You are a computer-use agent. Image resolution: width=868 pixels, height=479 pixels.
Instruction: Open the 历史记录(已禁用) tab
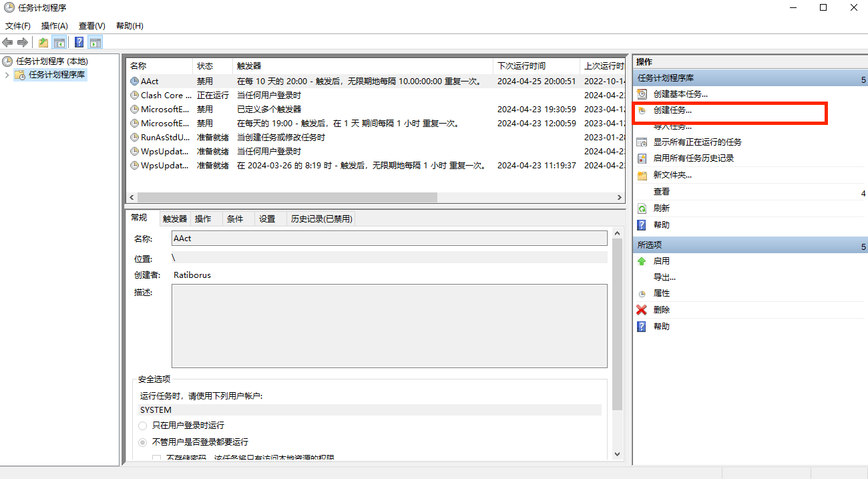(321, 219)
